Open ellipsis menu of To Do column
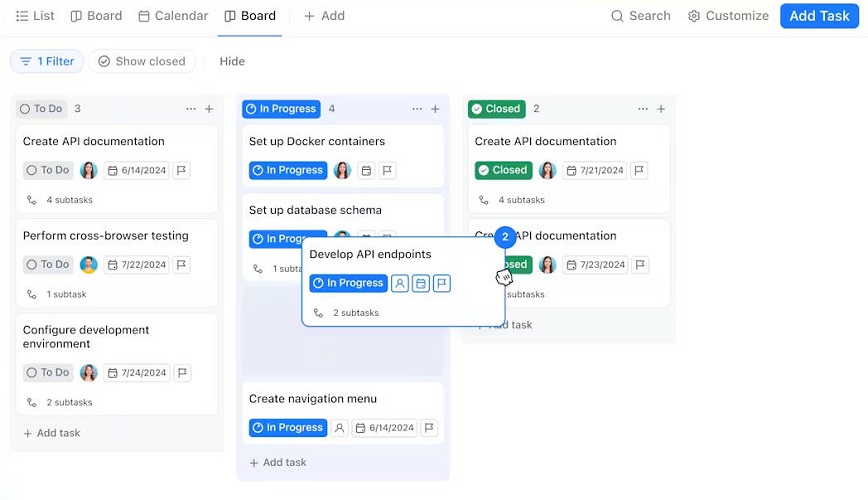 coord(191,109)
